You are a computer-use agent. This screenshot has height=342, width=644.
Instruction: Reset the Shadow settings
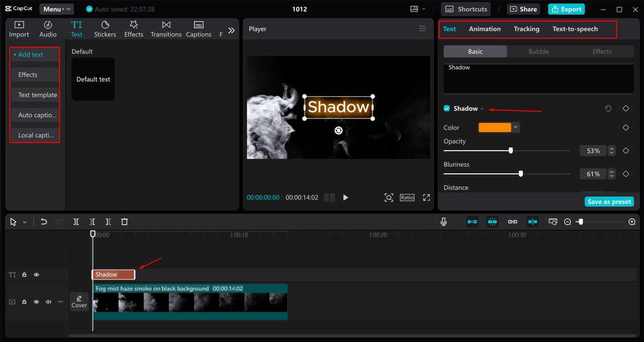click(608, 109)
